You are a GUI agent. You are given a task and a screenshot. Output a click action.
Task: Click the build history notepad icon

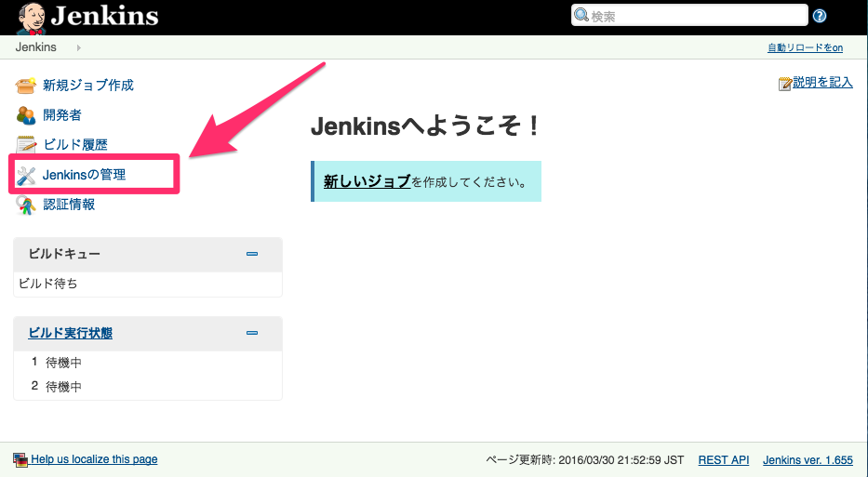[x=25, y=145]
